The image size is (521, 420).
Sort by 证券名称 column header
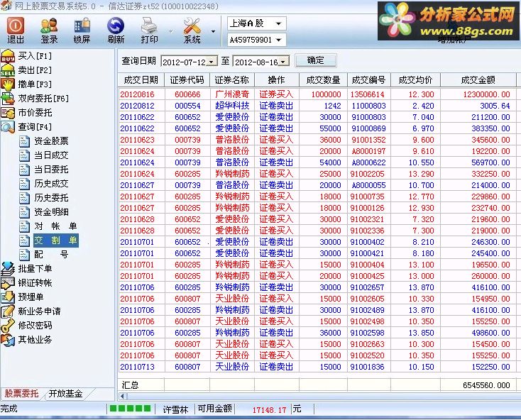pyautogui.click(x=232, y=80)
